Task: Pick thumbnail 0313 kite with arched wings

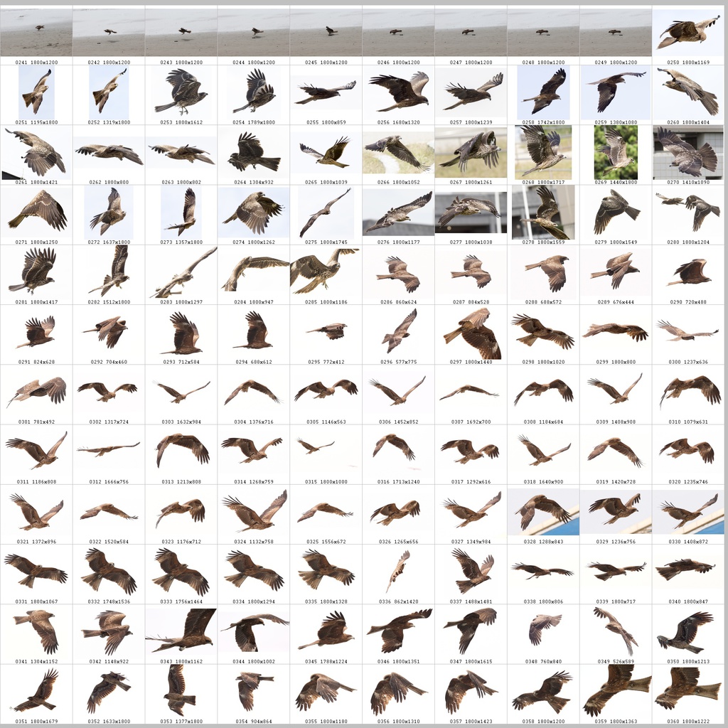Action: pyautogui.click(x=181, y=451)
